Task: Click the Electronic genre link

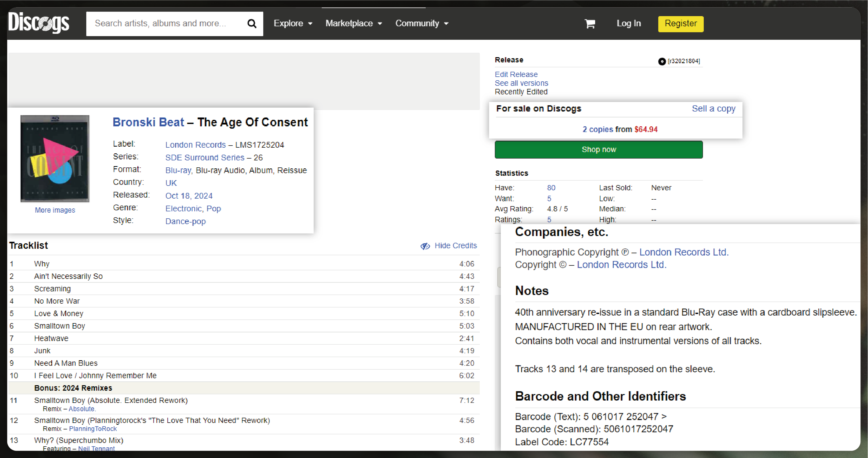Action: [183, 209]
